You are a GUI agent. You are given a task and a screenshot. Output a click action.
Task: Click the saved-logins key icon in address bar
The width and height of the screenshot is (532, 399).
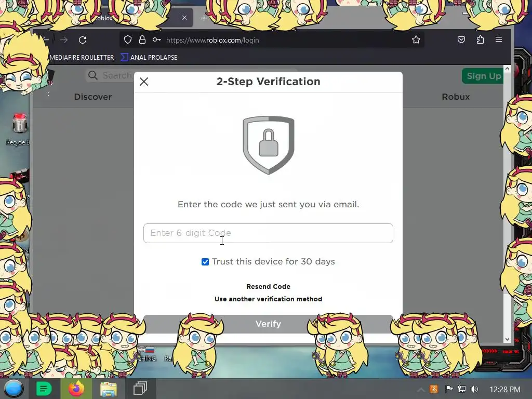click(x=156, y=39)
